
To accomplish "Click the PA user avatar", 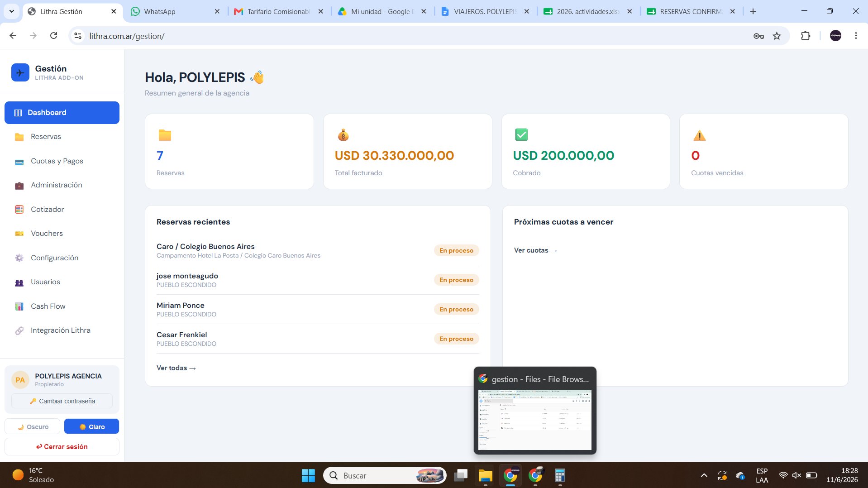I will 20,380.
